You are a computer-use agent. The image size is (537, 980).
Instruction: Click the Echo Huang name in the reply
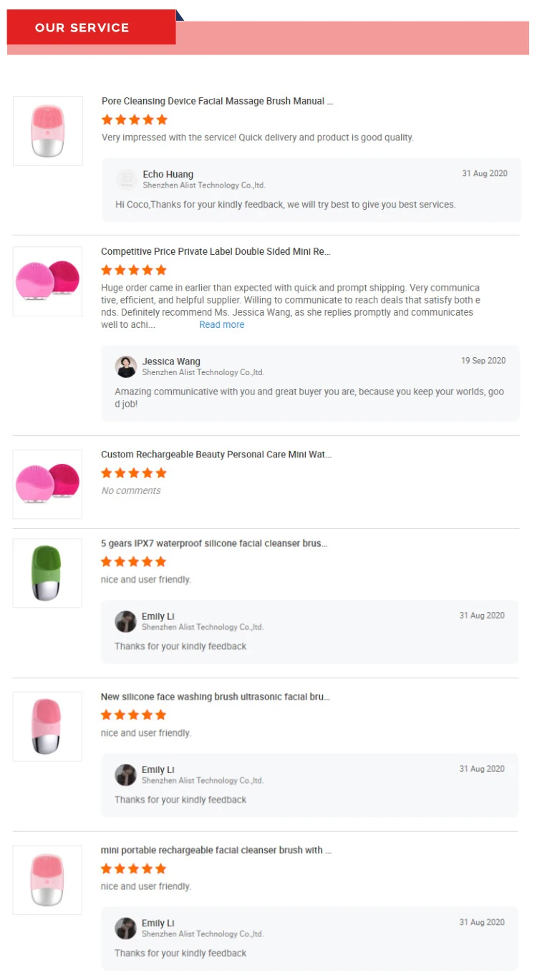coord(168,175)
